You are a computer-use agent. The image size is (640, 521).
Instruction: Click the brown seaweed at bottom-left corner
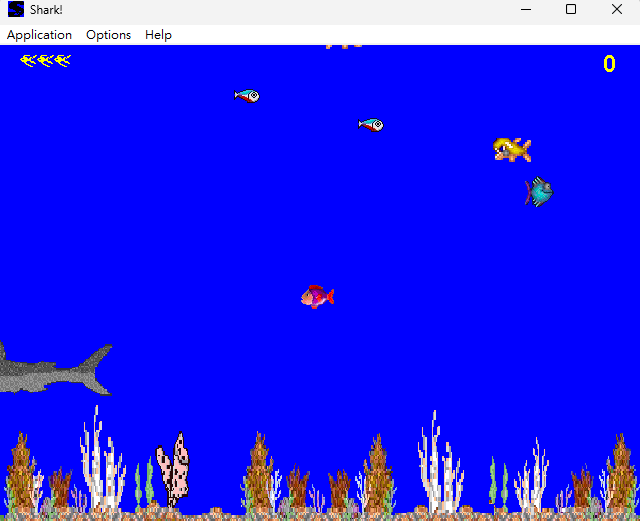[x=21, y=472]
